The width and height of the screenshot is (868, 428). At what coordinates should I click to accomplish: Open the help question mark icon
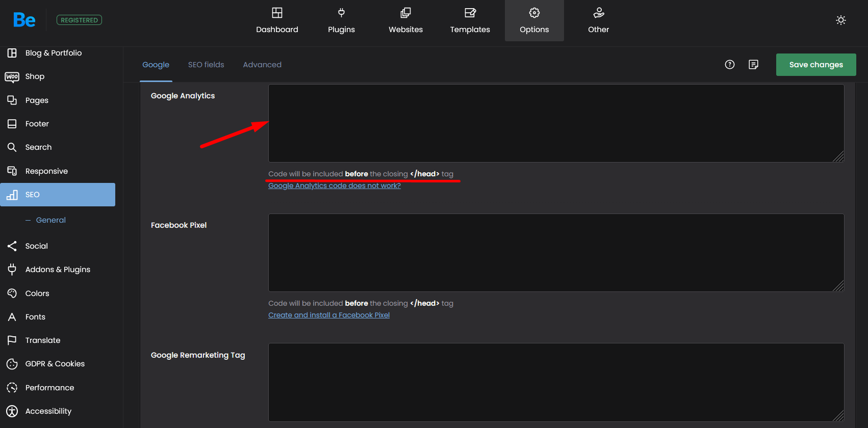tap(730, 64)
